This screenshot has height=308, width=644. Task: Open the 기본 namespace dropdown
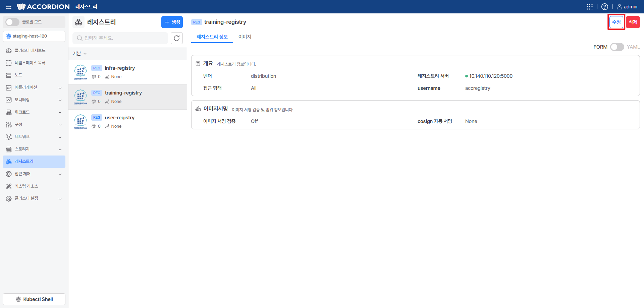click(79, 54)
